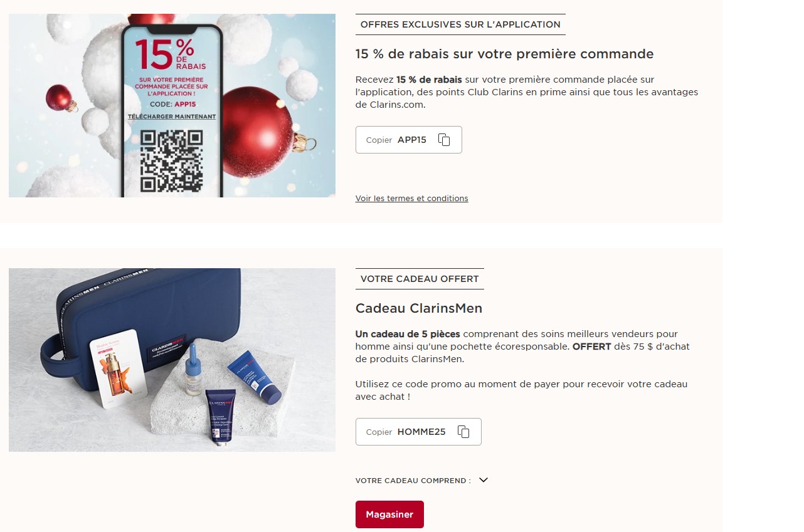
Task: Click the copy icon beside APP15
Action: pyautogui.click(x=444, y=140)
